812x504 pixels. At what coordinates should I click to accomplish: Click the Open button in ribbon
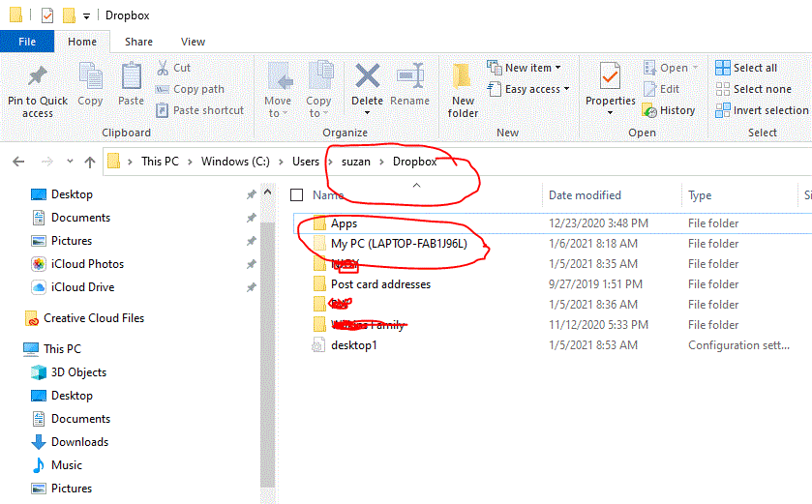[671, 68]
